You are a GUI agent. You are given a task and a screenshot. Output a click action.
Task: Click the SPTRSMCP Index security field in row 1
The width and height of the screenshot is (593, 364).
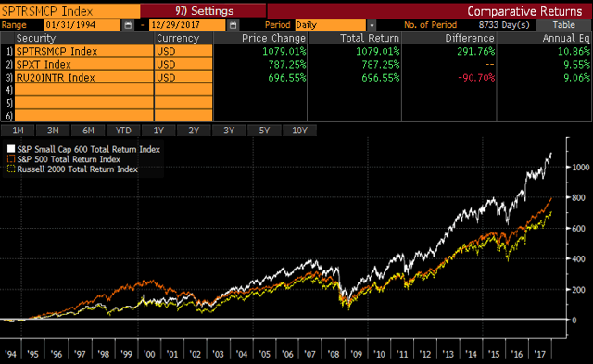click(x=84, y=52)
